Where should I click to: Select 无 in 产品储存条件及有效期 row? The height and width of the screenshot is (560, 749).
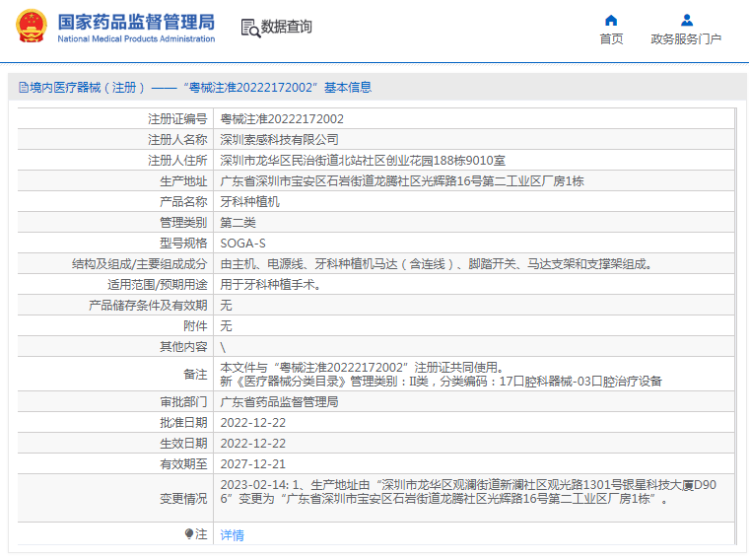click(226, 306)
